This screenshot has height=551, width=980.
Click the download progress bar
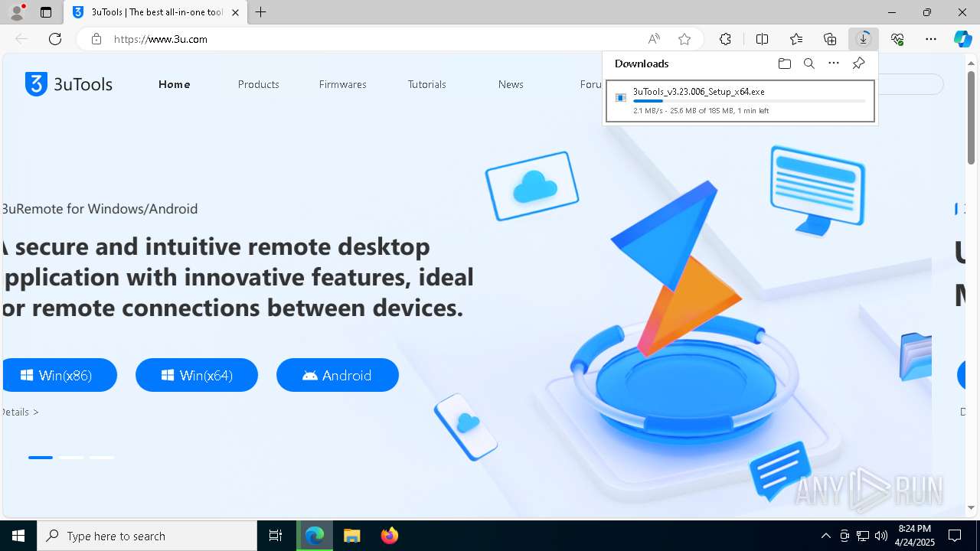pyautogui.click(x=750, y=101)
